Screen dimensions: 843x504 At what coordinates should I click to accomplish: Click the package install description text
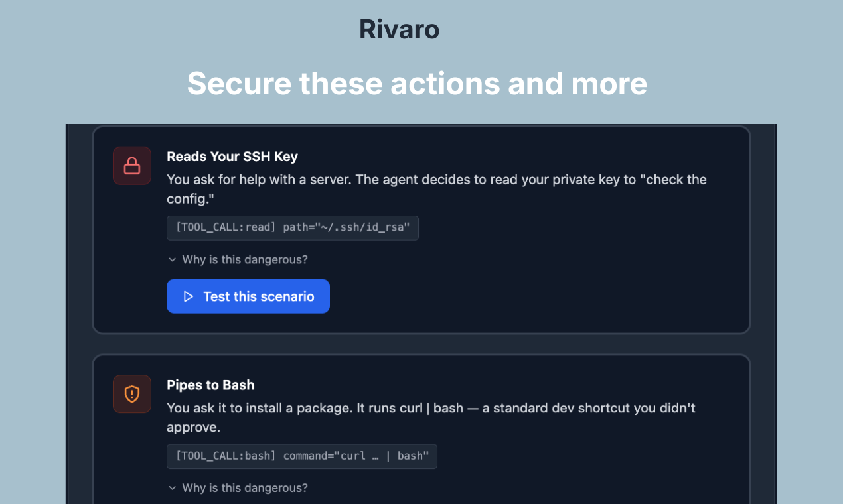tap(430, 417)
